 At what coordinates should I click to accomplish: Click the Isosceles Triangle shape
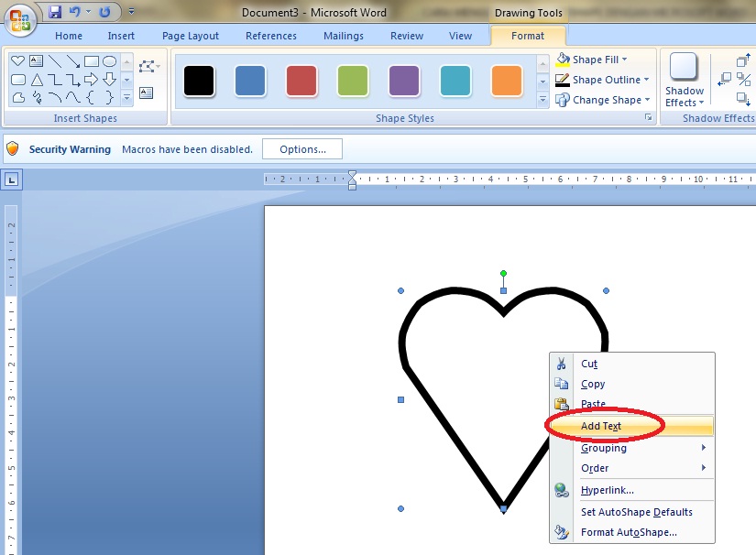pos(37,80)
